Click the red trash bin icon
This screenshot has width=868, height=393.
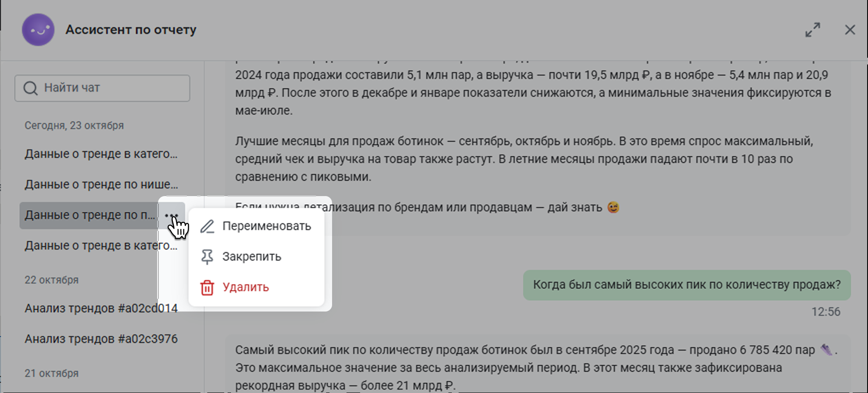pos(207,287)
